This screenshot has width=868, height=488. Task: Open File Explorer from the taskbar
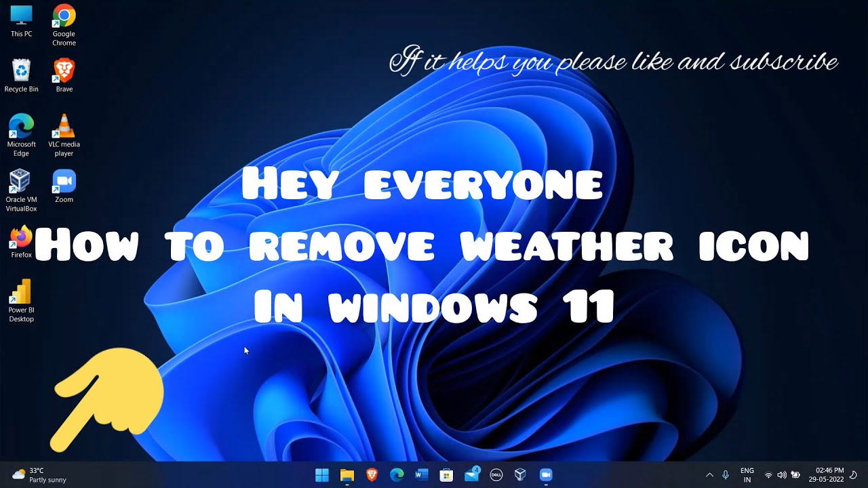tap(347, 475)
